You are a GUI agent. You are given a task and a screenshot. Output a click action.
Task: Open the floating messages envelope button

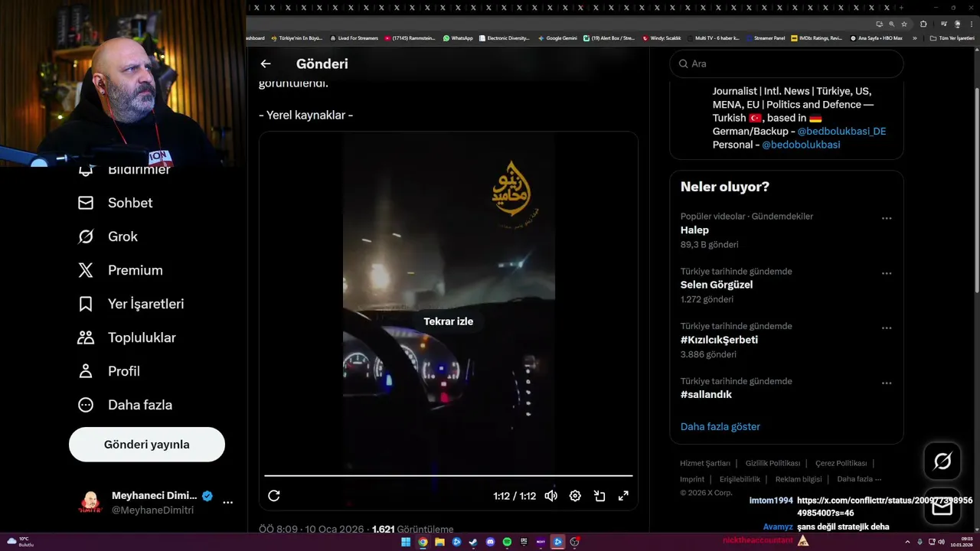point(942,507)
